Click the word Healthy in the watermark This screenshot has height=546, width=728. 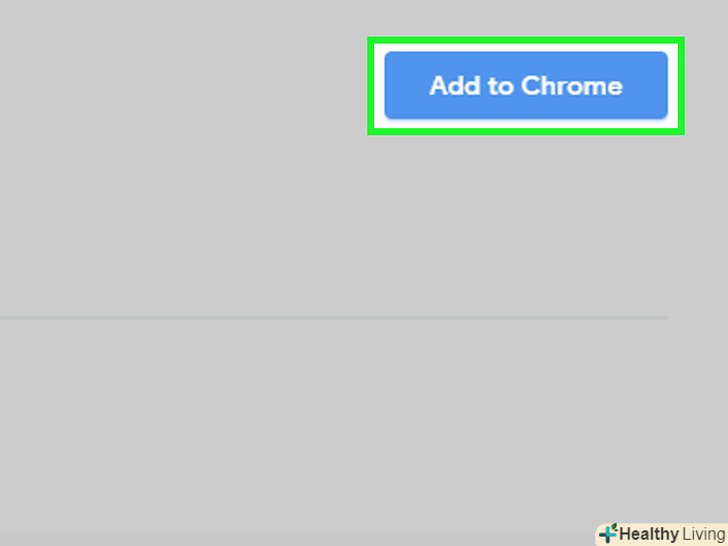649,534
